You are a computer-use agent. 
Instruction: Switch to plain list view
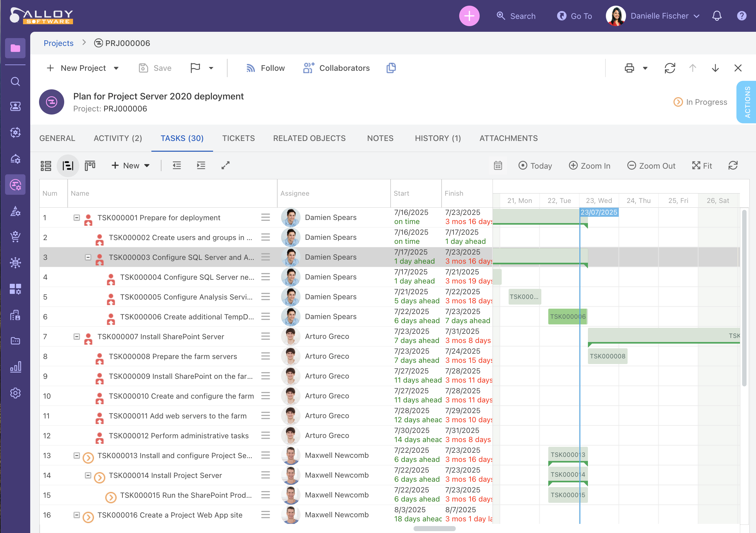click(46, 166)
